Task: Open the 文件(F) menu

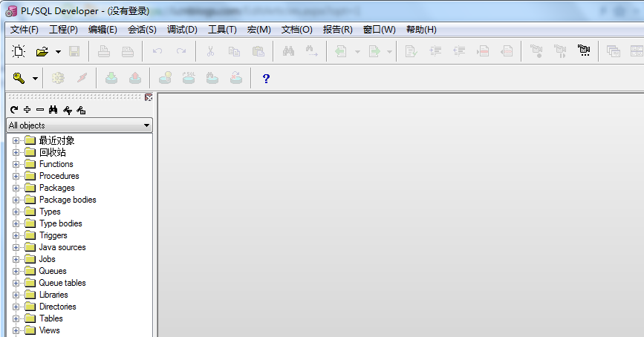Action: (x=25, y=30)
